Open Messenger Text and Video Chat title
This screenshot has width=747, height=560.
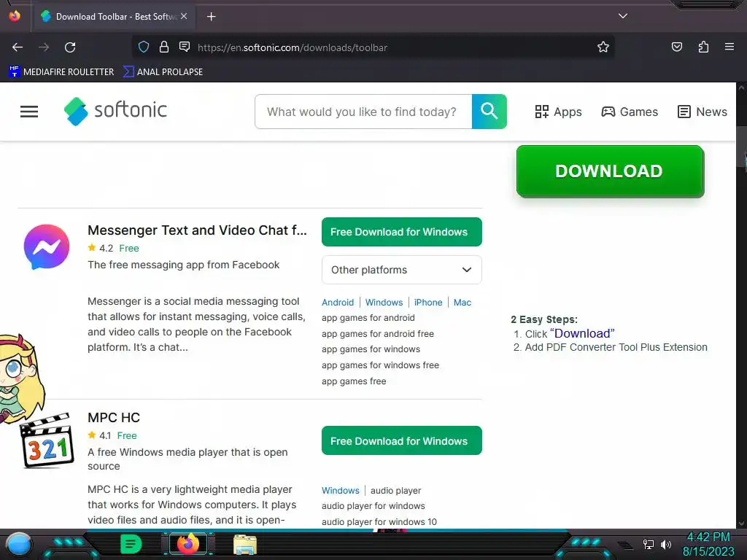pos(197,230)
